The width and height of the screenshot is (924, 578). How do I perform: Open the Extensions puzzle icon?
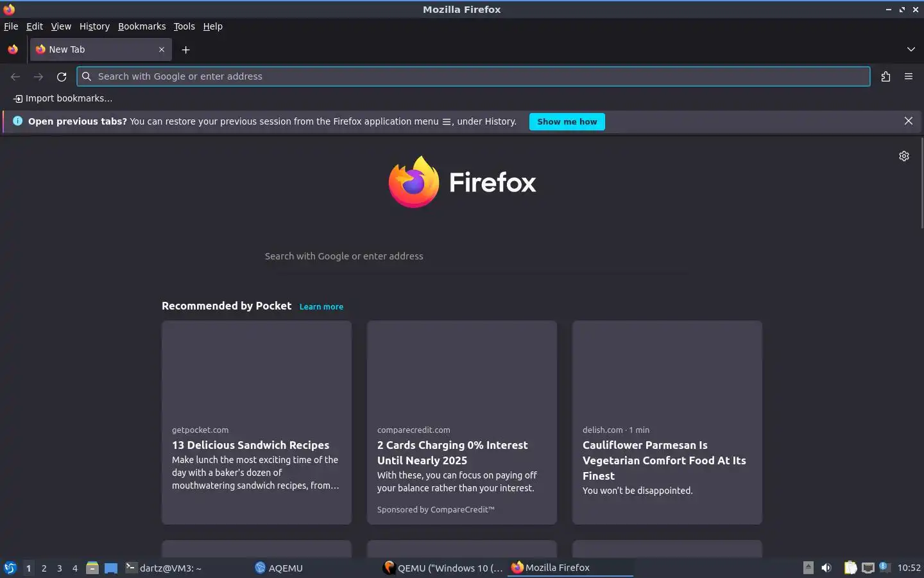[x=886, y=76]
